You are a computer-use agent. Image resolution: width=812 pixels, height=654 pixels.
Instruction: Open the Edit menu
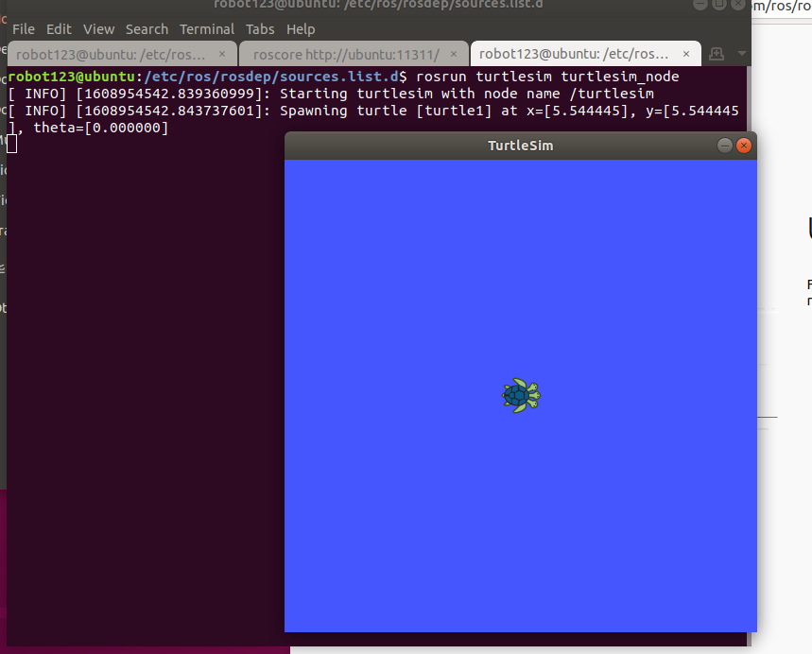[59, 29]
